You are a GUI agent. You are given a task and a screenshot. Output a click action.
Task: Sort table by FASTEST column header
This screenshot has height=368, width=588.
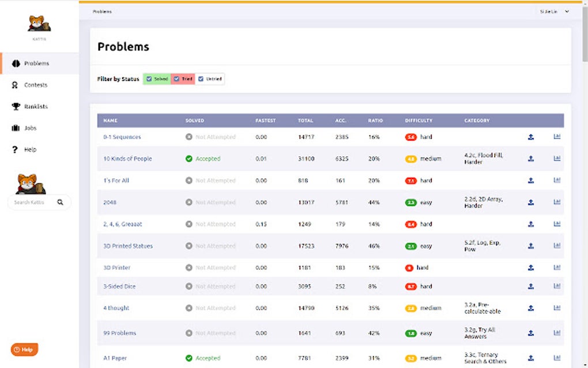pyautogui.click(x=266, y=121)
